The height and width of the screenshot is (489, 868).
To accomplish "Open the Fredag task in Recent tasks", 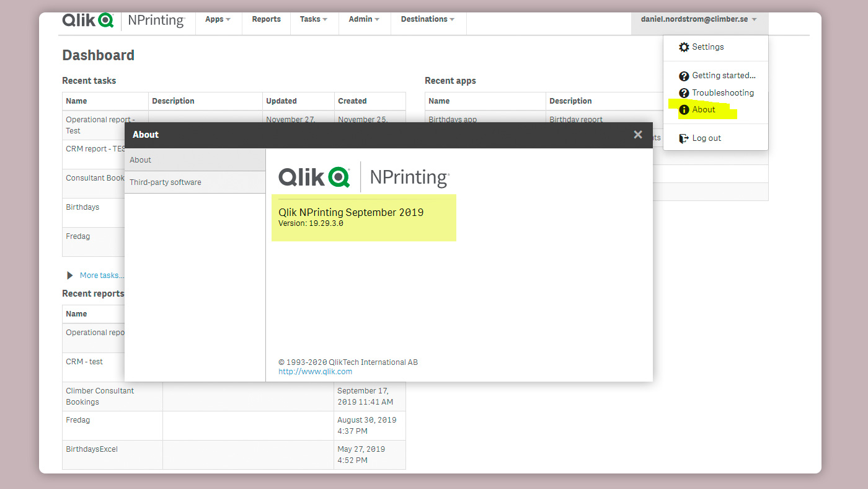I will pyautogui.click(x=78, y=236).
